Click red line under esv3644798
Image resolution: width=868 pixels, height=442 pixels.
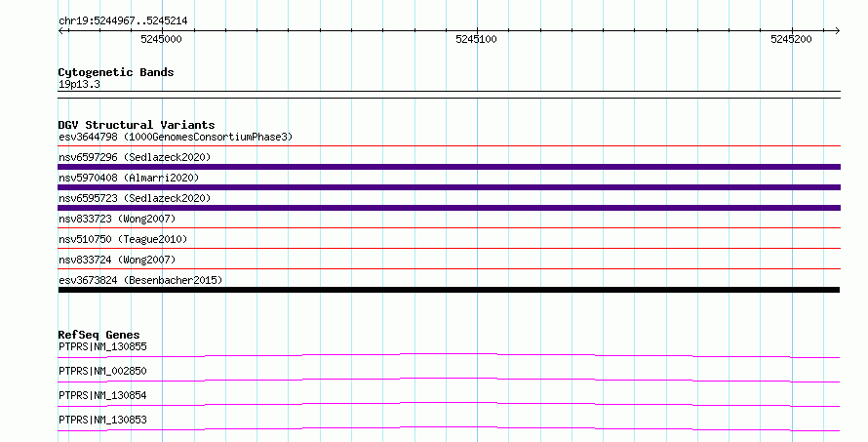click(449, 146)
